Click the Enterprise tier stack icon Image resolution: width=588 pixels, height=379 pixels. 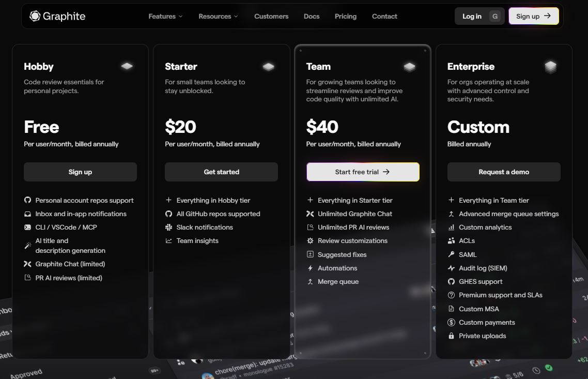(x=550, y=67)
